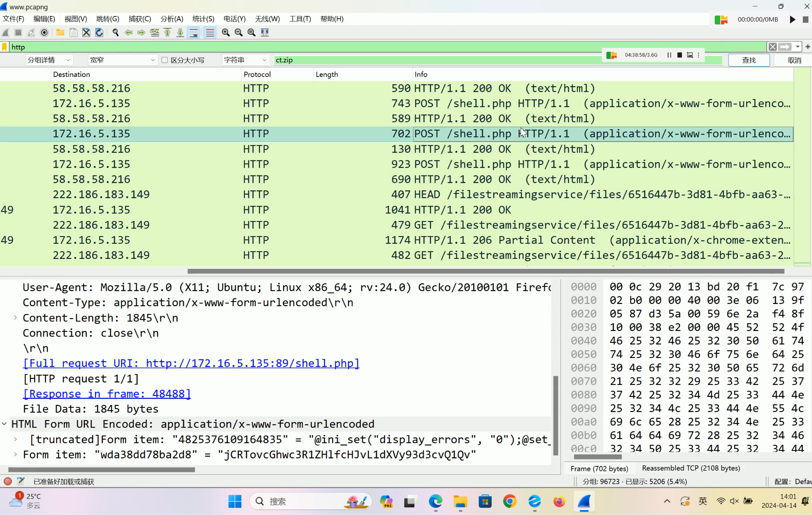Toggle packet colorization toolbar icon
The image size is (812, 515).
[x=210, y=33]
